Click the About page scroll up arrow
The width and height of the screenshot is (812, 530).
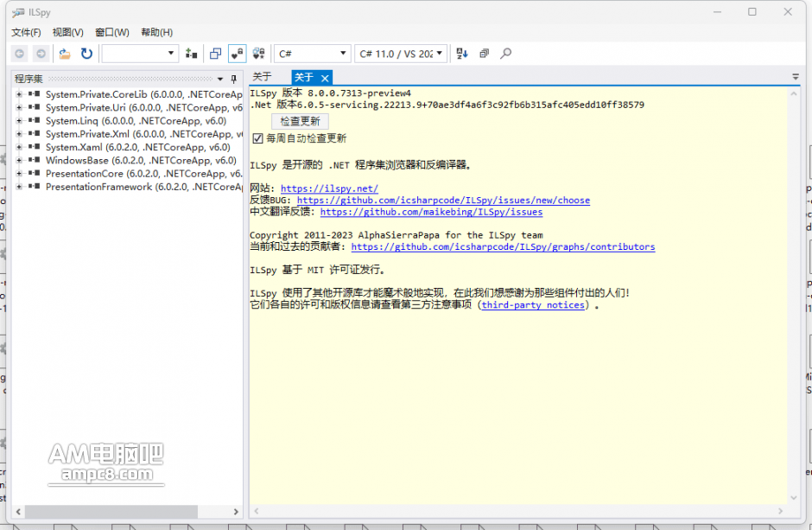pos(793,93)
